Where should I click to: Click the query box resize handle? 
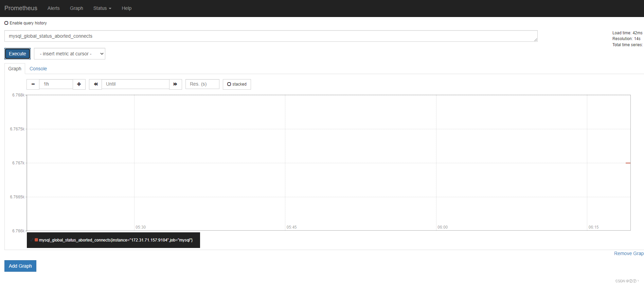coord(536,40)
